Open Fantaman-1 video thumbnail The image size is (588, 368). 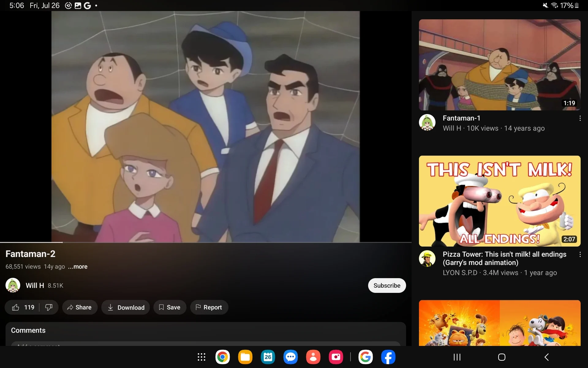[499, 65]
